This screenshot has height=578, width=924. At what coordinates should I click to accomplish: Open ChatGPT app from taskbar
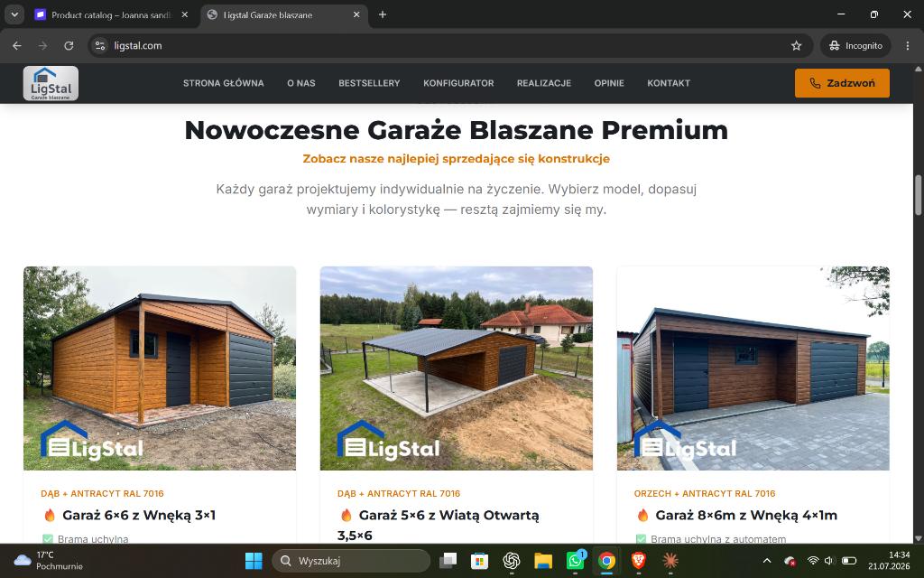pos(511,560)
